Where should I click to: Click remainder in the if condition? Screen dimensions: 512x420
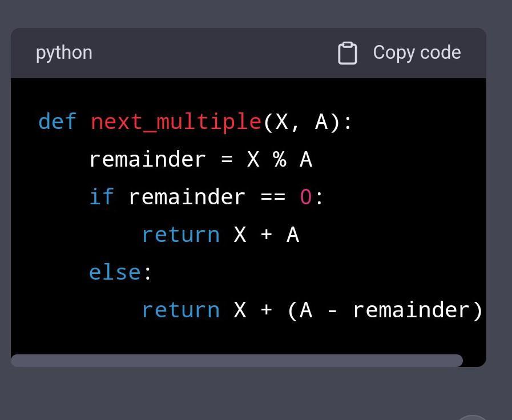click(187, 197)
